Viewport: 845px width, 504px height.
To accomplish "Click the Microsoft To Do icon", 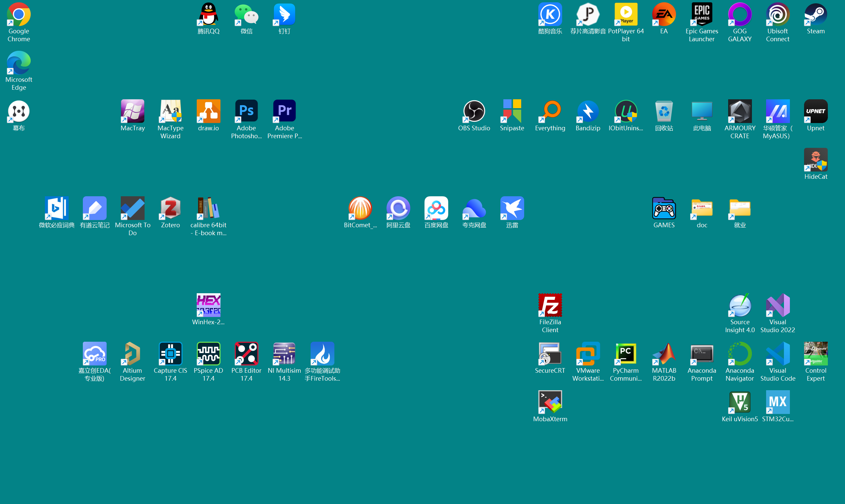I will (x=132, y=208).
